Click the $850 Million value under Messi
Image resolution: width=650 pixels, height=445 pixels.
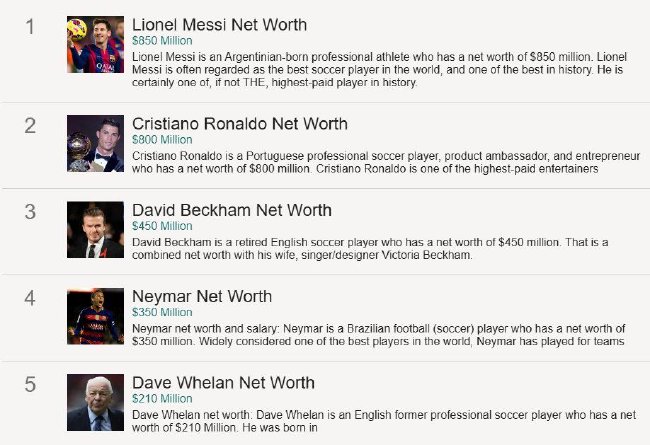tap(162, 42)
